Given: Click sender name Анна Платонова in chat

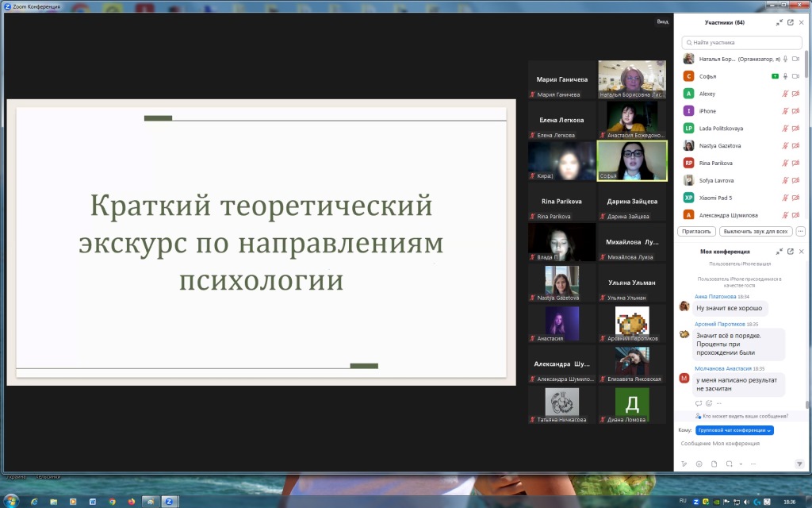Looking at the screenshot, I should point(715,297).
